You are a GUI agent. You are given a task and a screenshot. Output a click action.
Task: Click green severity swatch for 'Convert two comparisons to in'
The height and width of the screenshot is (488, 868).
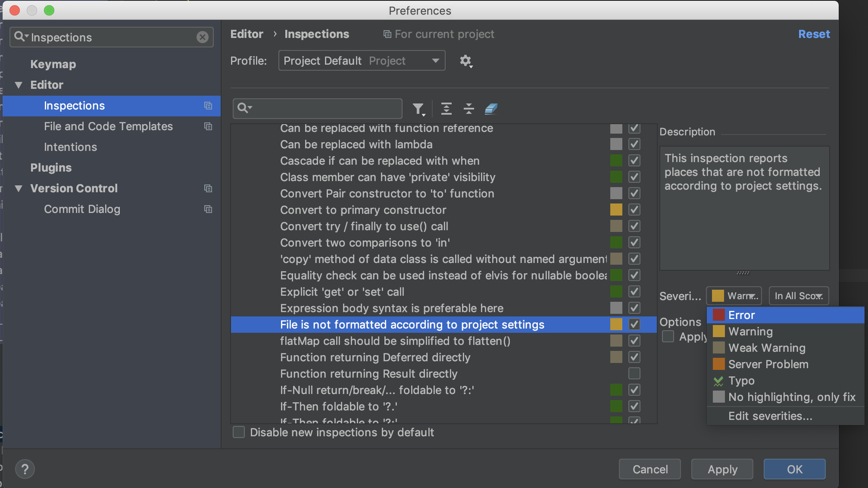coord(616,242)
